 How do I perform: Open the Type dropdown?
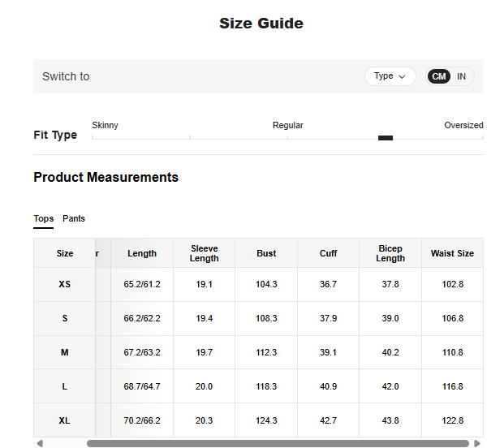click(390, 76)
